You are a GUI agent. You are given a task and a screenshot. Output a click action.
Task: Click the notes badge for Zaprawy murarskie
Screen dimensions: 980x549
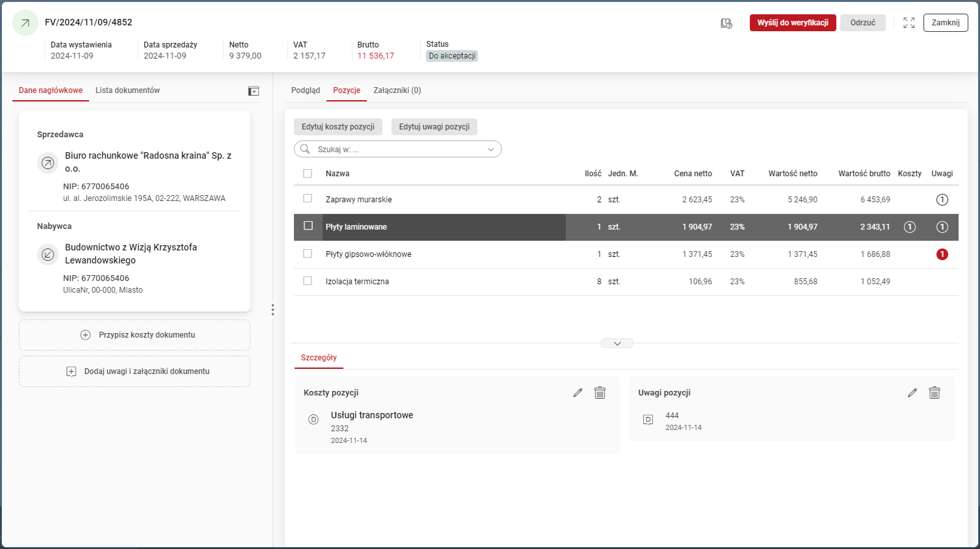942,200
